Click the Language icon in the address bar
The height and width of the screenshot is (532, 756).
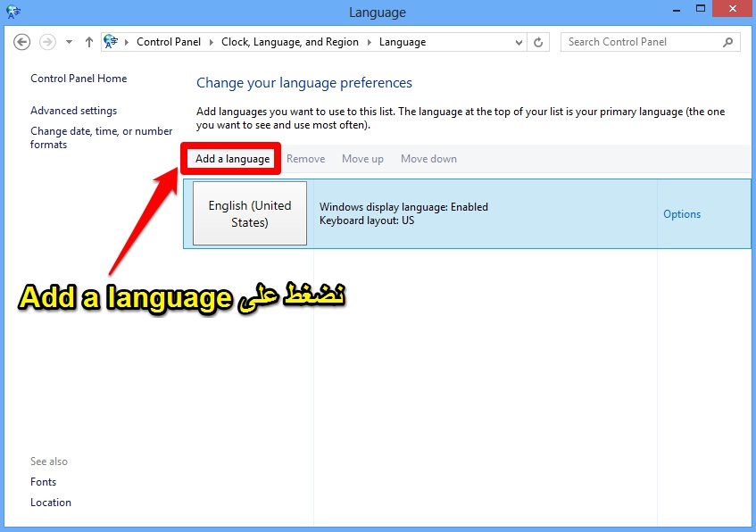pos(111,41)
